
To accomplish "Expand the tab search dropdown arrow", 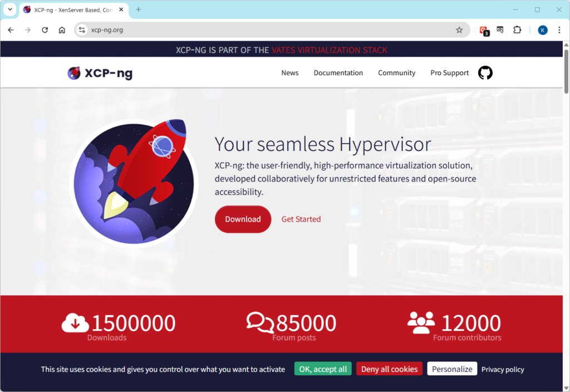I will 10,9.
